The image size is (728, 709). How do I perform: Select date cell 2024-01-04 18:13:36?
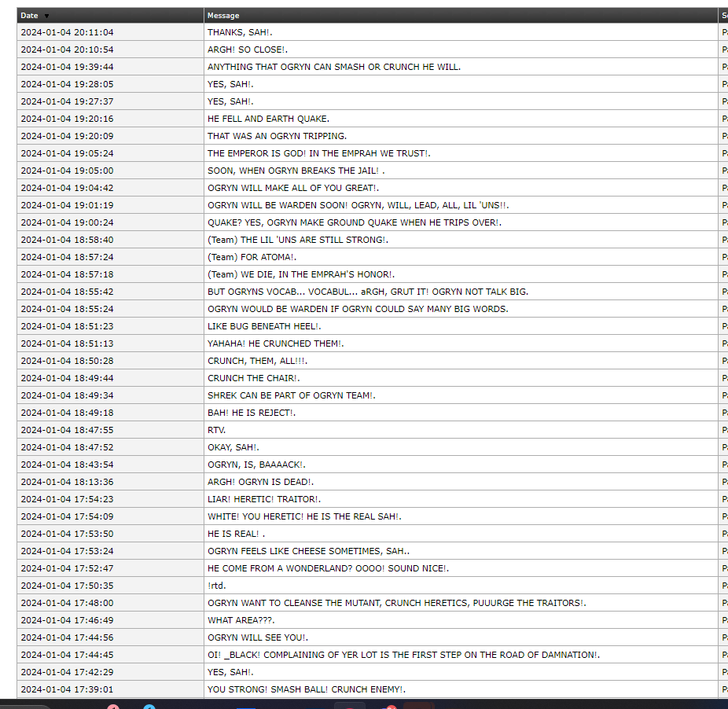67,482
